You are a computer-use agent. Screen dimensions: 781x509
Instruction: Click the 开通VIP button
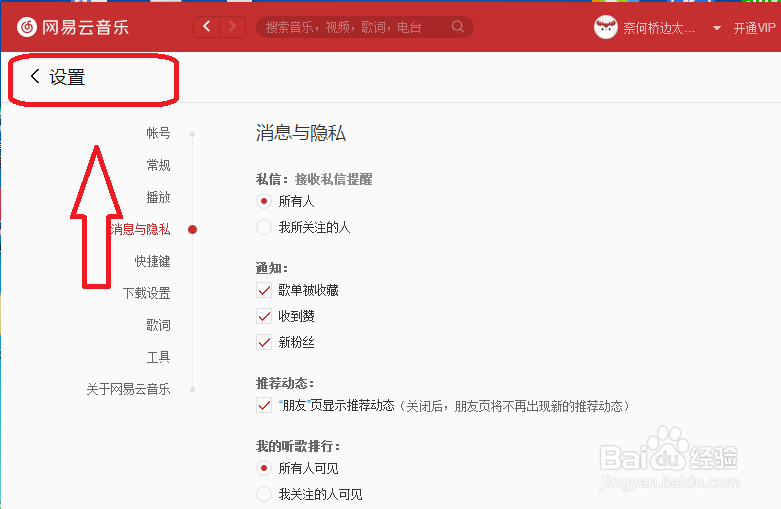(754, 28)
